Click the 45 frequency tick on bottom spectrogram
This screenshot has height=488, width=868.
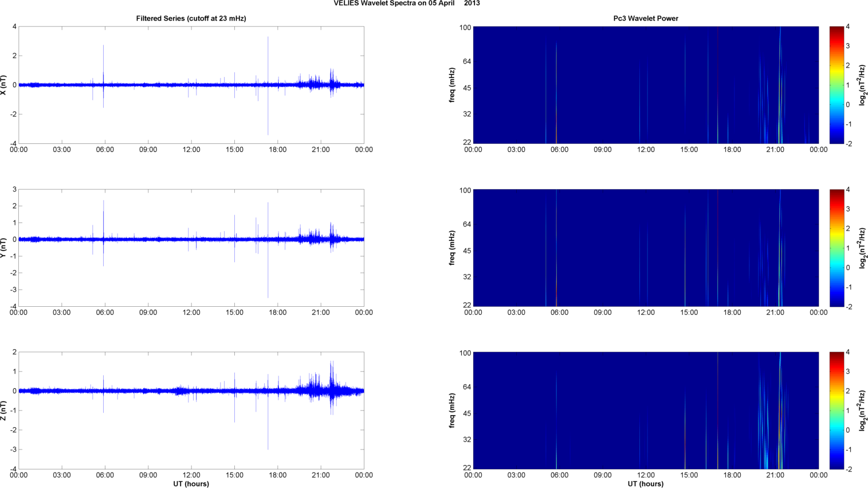(x=467, y=413)
